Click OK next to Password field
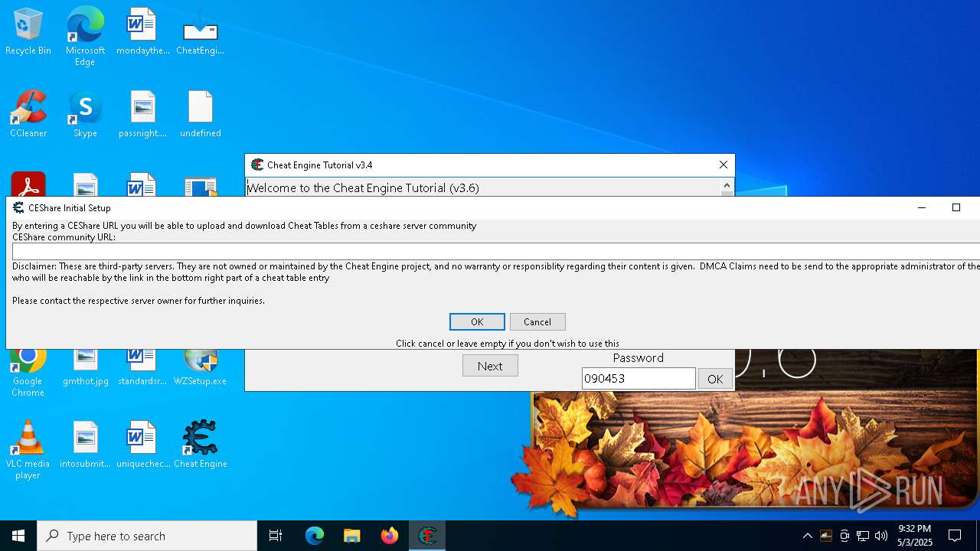This screenshot has height=551, width=980. point(715,378)
